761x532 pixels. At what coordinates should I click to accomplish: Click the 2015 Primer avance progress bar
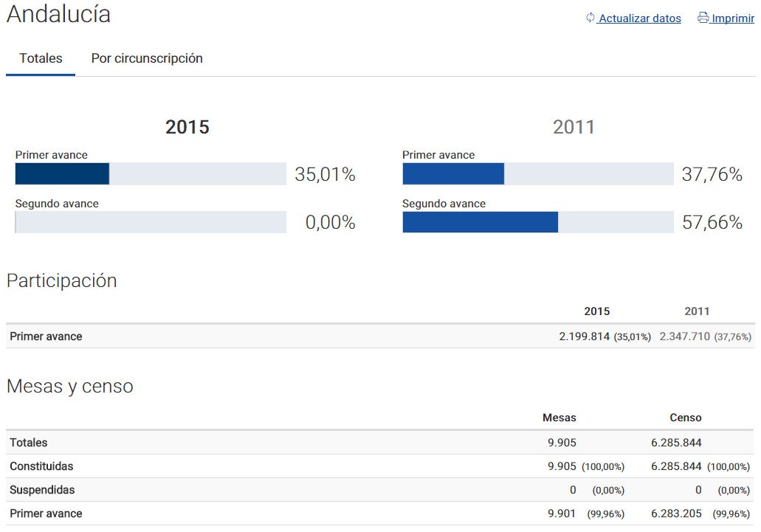(151, 174)
